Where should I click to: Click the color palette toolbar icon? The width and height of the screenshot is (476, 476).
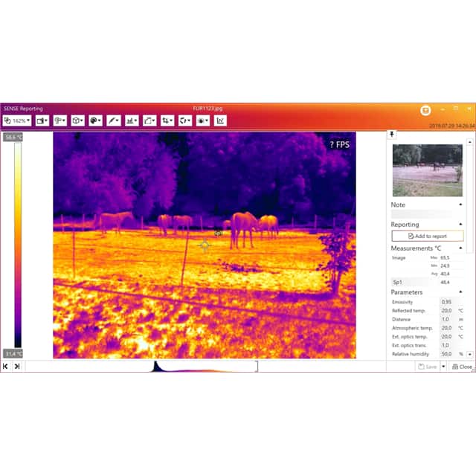click(x=95, y=120)
